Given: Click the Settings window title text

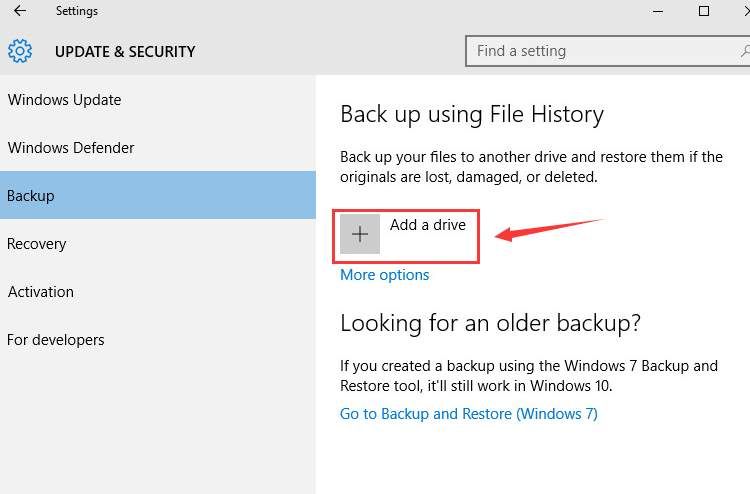Looking at the screenshot, I should 77,12.
